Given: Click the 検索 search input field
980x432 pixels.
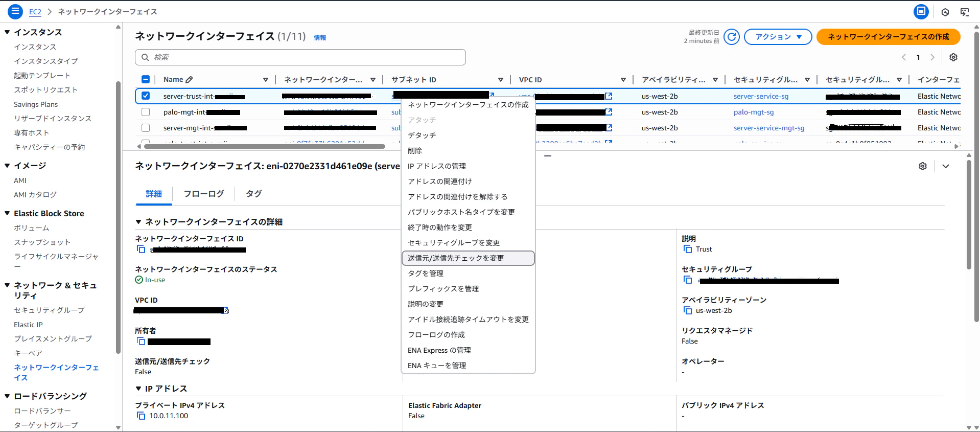Looking at the screenshot, I should pyautogui.click(x=300, y=57).
